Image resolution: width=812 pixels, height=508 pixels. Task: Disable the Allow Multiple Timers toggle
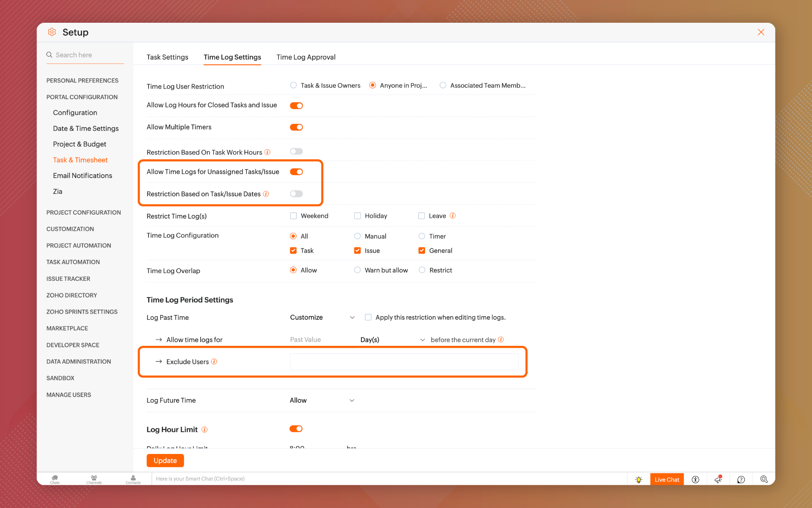(296, 127)
